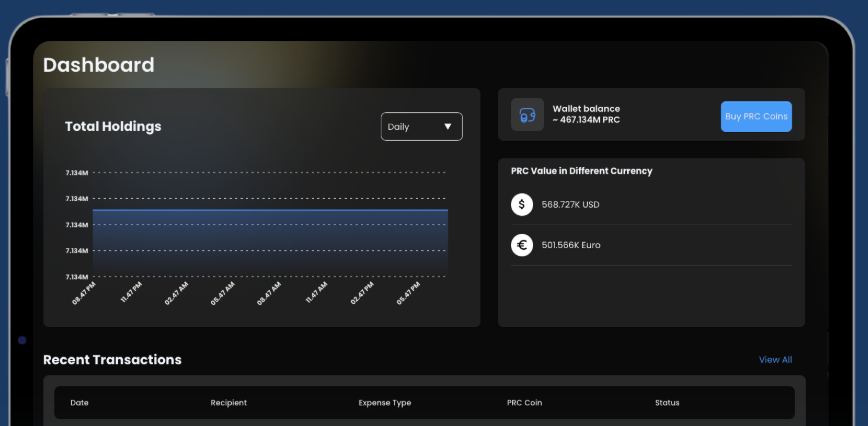This screenshot has width=868, height=426.
Task: Click the 11.47 AM axis label
Action: pyautogui.click(x=316, y=293)
